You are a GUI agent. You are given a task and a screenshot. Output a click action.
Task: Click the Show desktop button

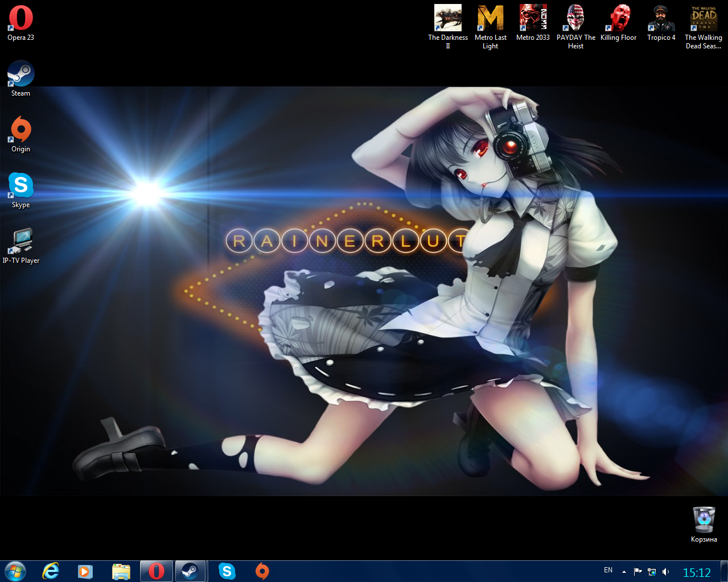click(x=724, y=571)
